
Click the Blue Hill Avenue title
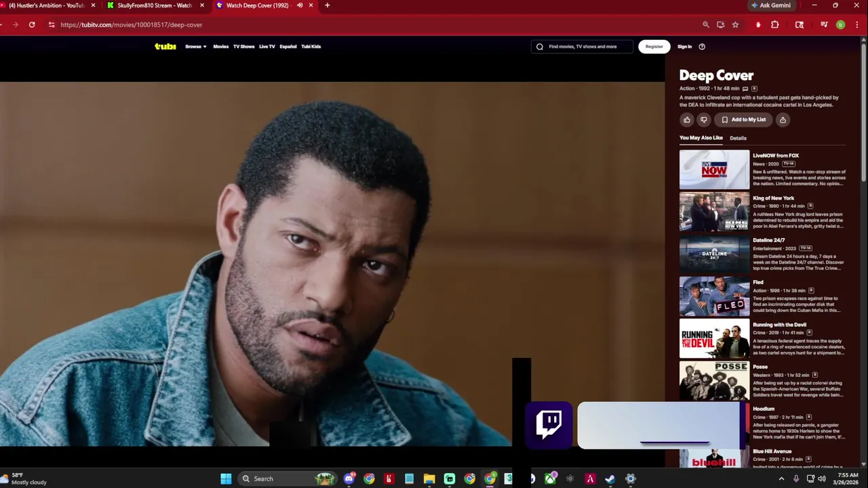coord(772,451)
